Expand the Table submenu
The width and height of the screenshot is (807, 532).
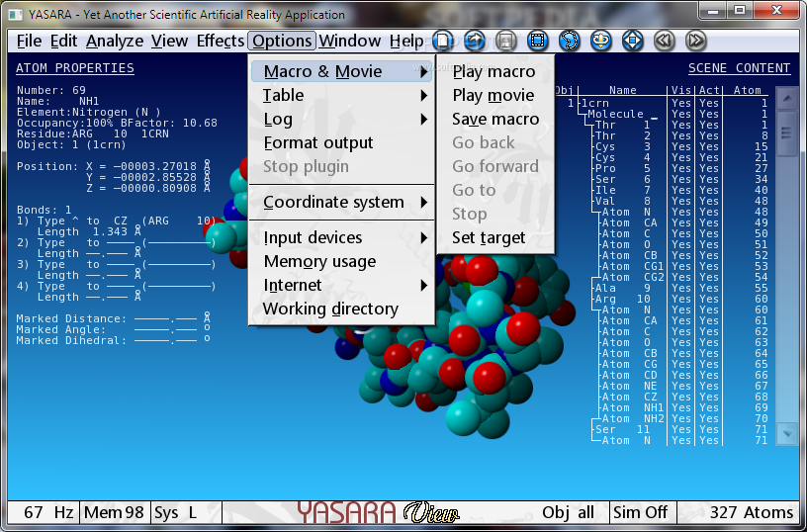(x=342, y=95)
